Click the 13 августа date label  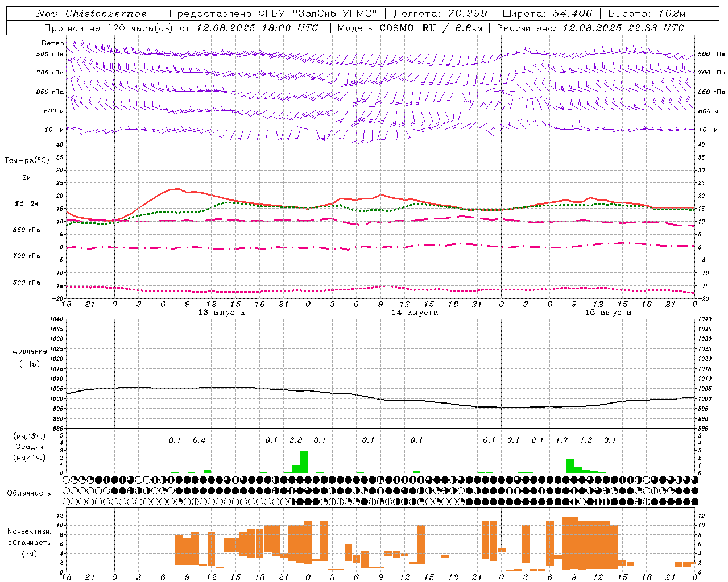(221, 313)
